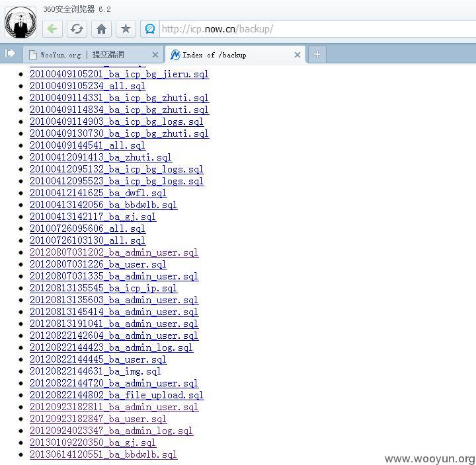
Task: Open 20120923182811_ba_admin_user.sql link
Action: coord(114,407)
